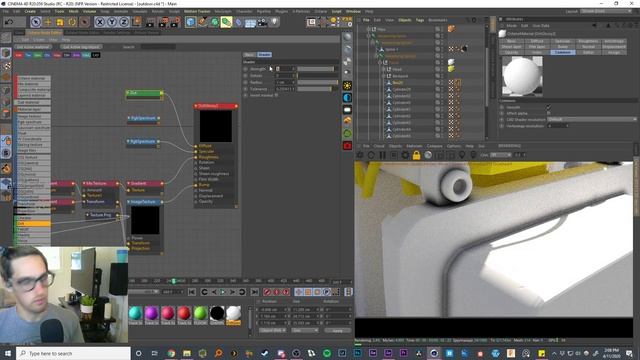640x360 pixels.
Task: Open the Script menu
Action: coord(336,11)
